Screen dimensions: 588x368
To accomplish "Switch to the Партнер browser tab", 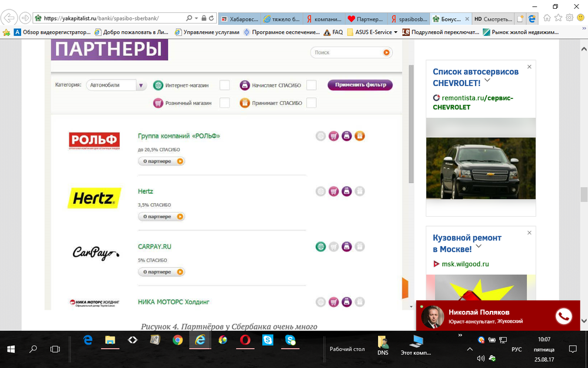I will coord(367,19).
